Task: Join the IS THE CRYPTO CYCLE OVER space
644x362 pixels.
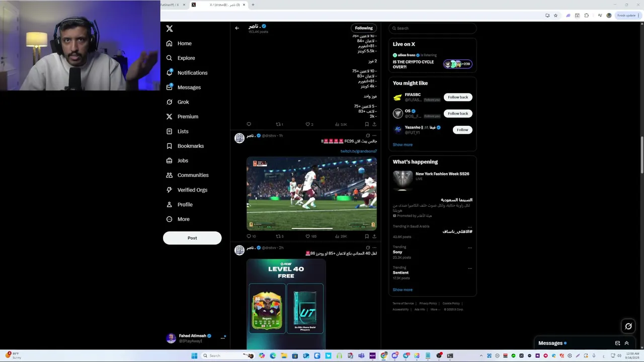Action: pyautogui.click(x=413, y=64)
